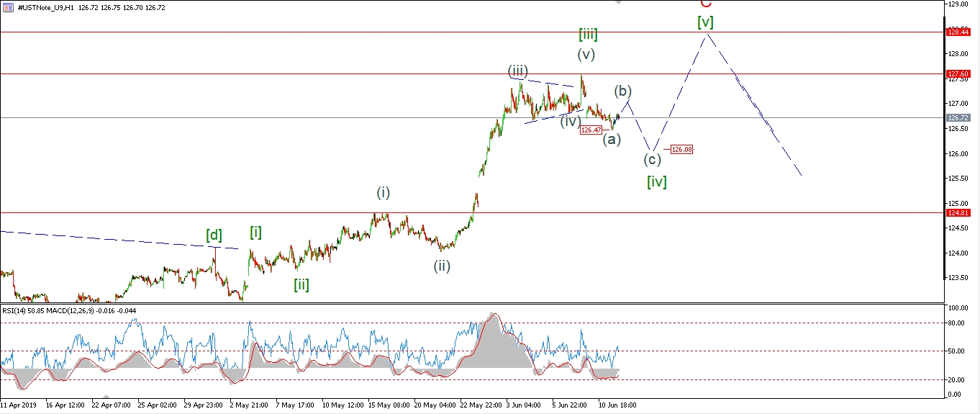Click the chart shift triangle marker at top
980x414 pixels.
[618, 2]
